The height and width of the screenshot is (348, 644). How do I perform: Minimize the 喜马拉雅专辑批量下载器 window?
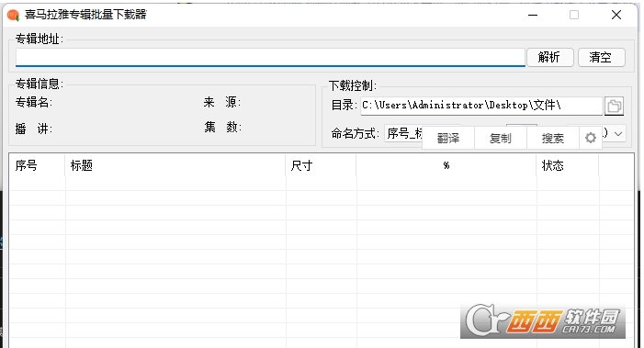coord(533,16)
